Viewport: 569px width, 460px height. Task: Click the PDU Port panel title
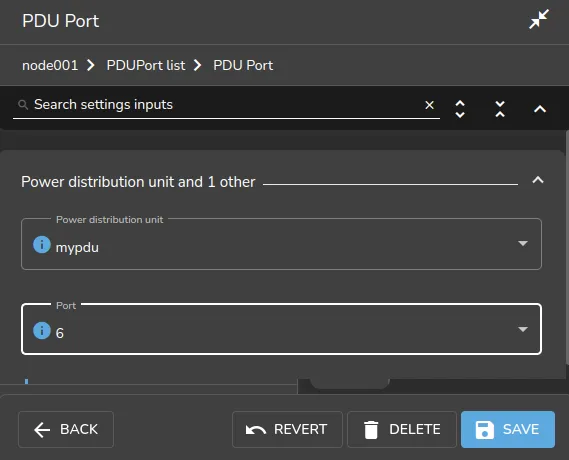tap(61, 21)
